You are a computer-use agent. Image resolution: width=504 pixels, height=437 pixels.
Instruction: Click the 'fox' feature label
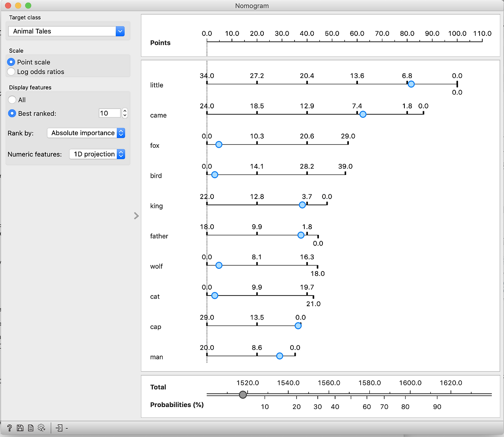[x=155, y=145]
